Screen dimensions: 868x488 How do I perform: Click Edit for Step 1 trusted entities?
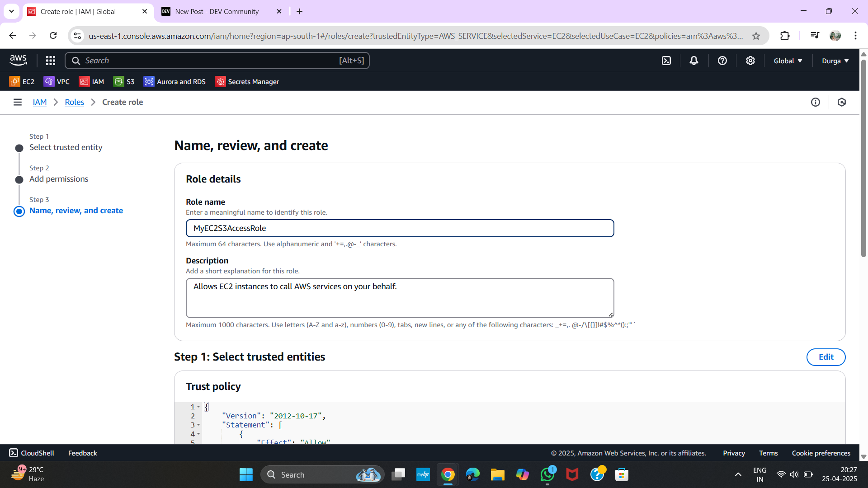(x=826, y=357)
